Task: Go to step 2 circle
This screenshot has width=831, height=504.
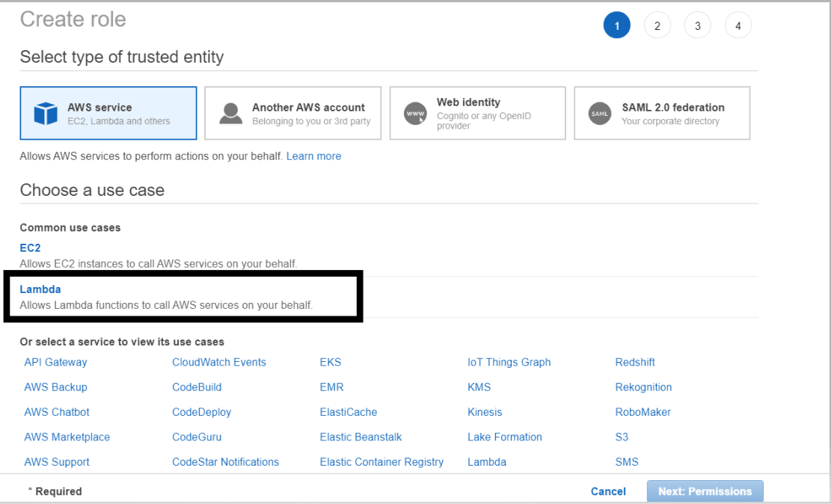Action: click(657, 25)
